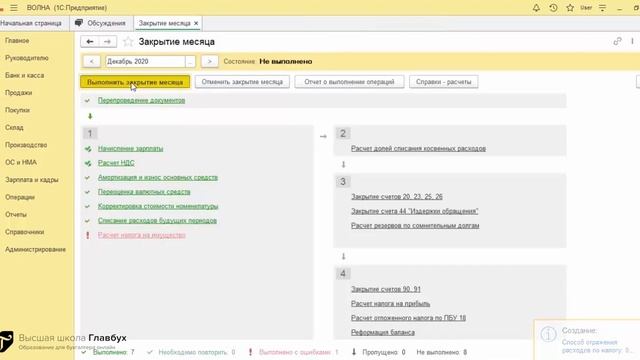Viewport: 640px width, 360px height.
Task: Open Перепроведение документов link
Action: click(141, 100)
